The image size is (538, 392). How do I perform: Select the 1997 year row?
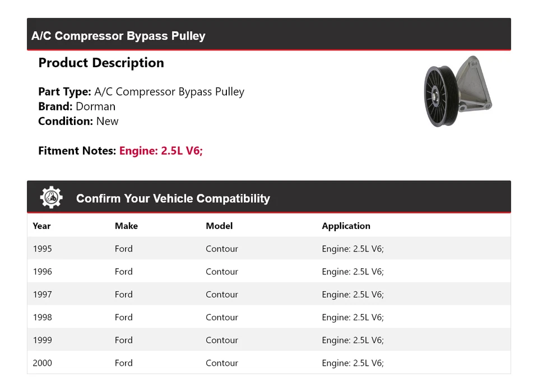(43, 295)
